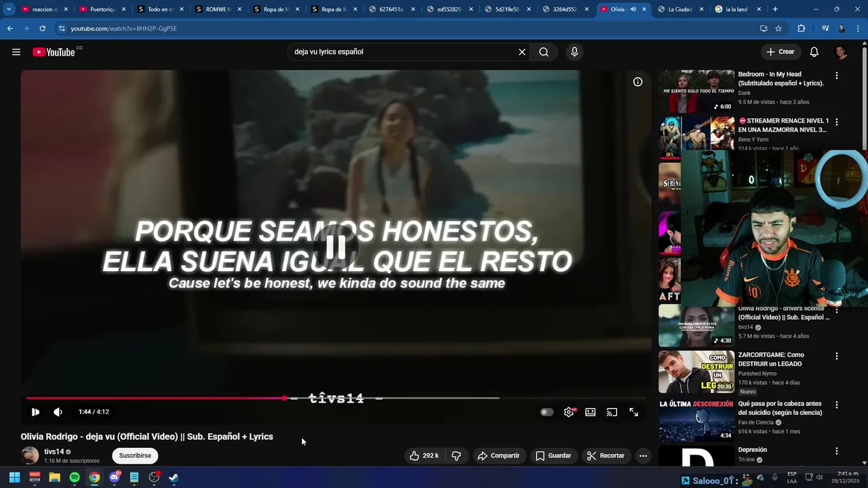The height and width of the screenshot is (488, 868).
Task: Open options for the Depresión video
Action: [836, 451]
